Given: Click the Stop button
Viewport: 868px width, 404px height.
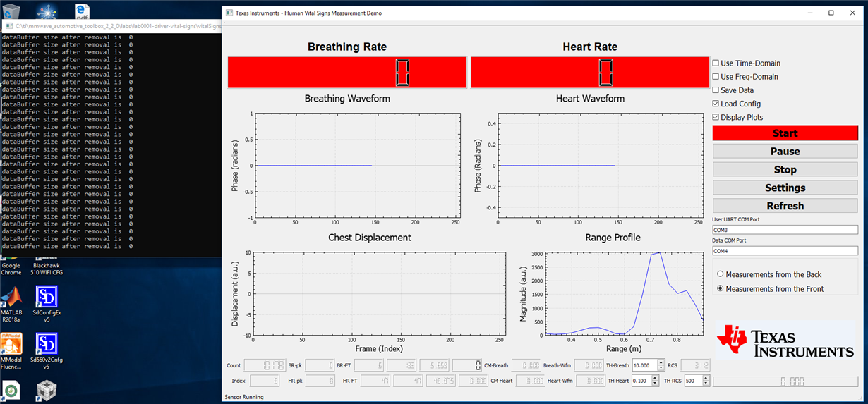Looking at the screenshot, I should 785,169.
